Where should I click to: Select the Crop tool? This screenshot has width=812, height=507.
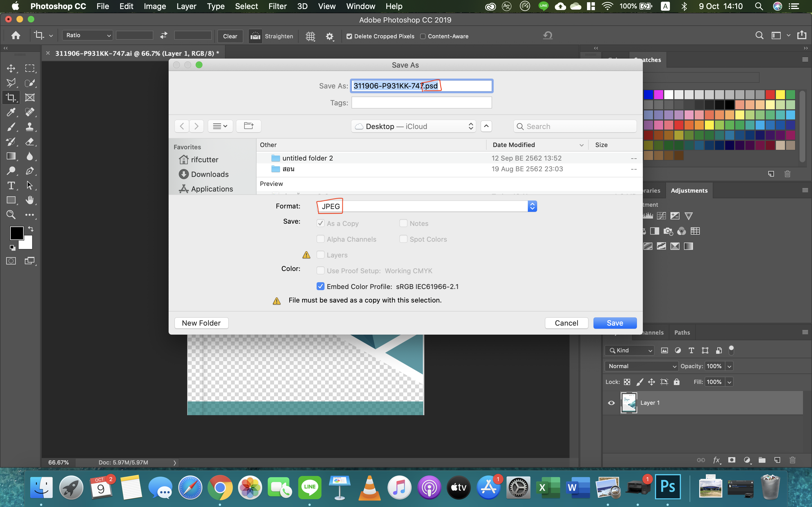coord(11,97)
